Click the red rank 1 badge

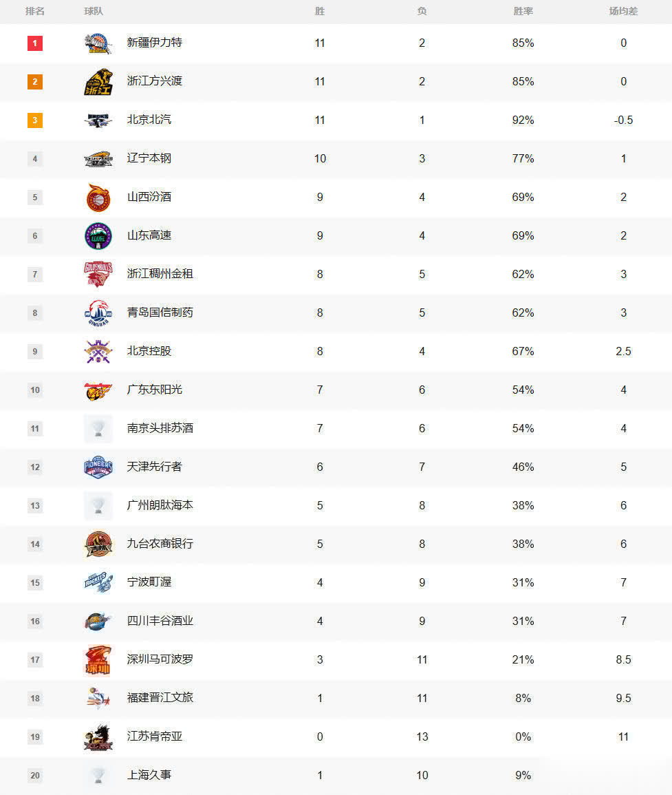(x=35, y=43)
